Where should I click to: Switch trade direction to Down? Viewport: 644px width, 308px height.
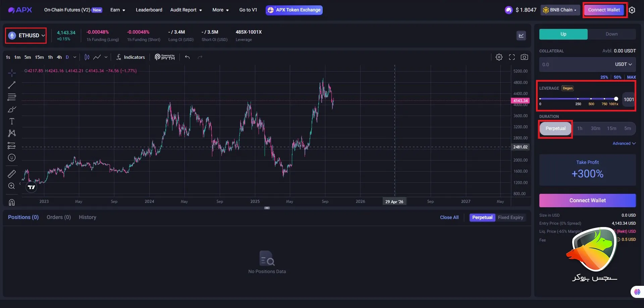[611, 34]
